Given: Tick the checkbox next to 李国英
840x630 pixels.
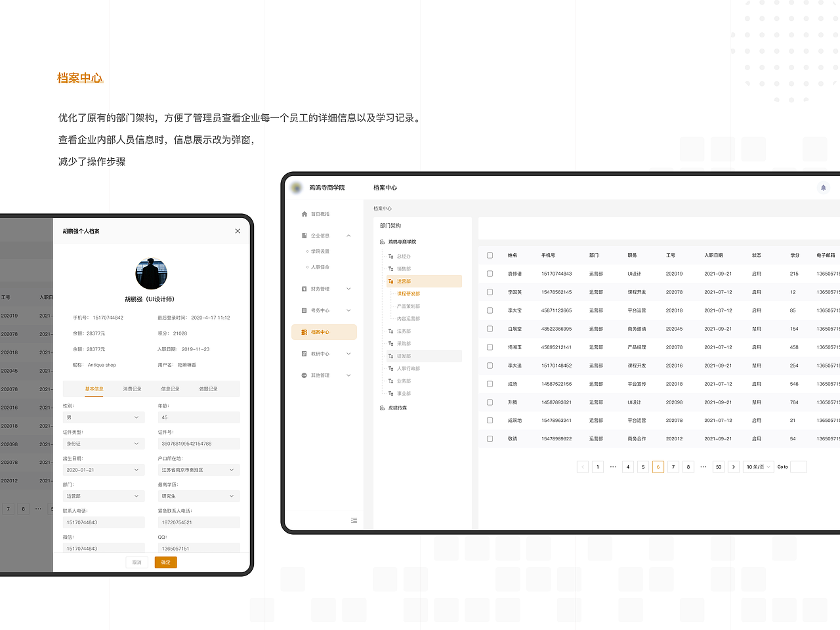Looking at the screenshot, I should pyautogui.click(x=490, y=292).
